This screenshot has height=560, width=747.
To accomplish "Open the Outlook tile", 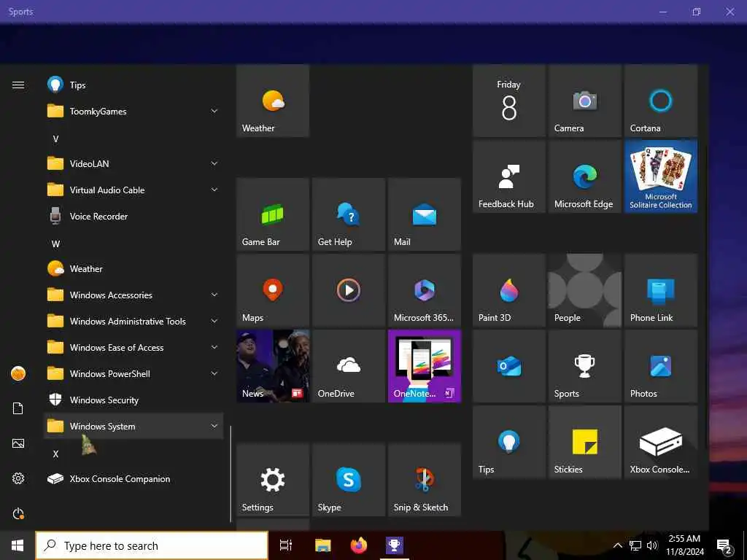I will tap(508, 366).
